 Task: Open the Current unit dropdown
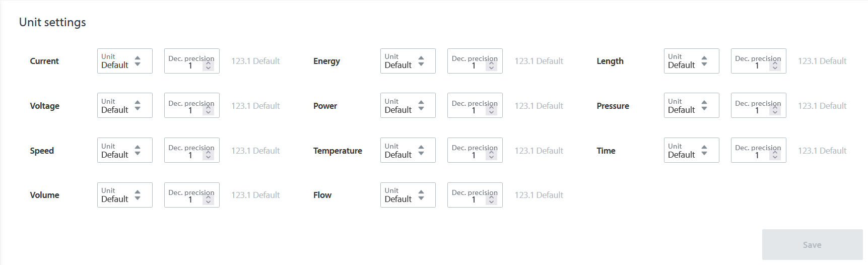point(124,61)
